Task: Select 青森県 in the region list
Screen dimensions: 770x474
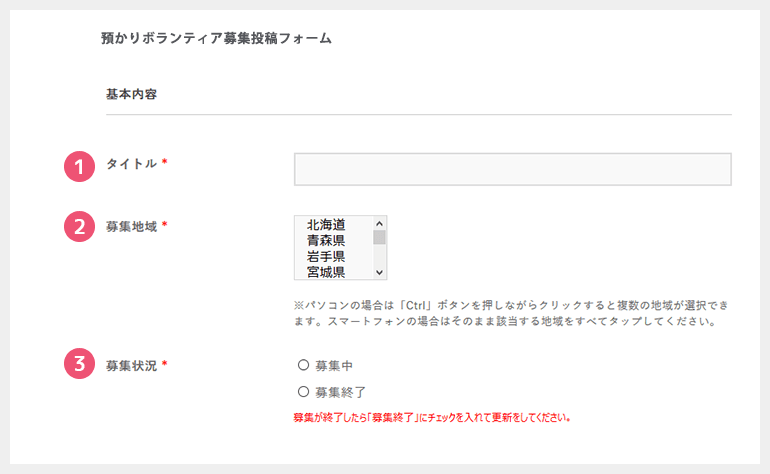Action: tap(326, 240)
